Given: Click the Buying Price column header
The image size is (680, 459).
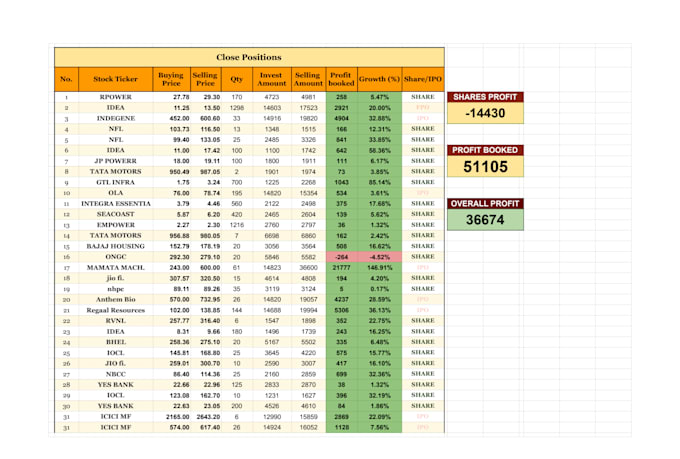Looking at the screenshot, I should 171,79.
